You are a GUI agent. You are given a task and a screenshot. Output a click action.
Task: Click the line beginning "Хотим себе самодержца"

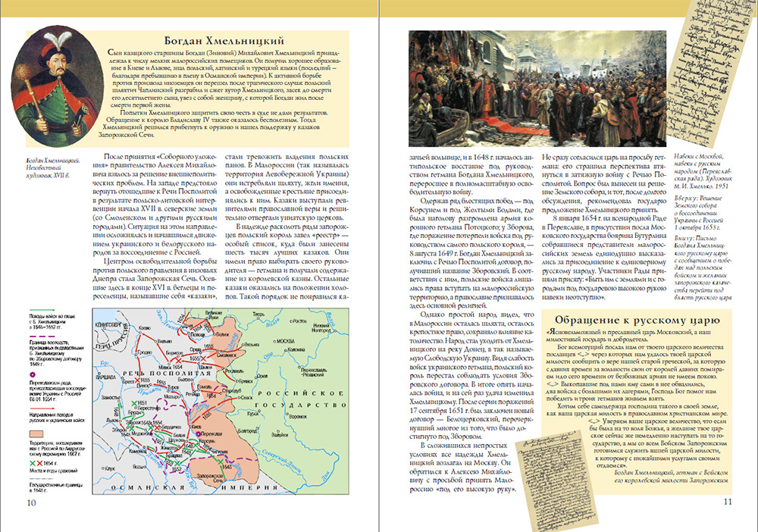point(636,410)
